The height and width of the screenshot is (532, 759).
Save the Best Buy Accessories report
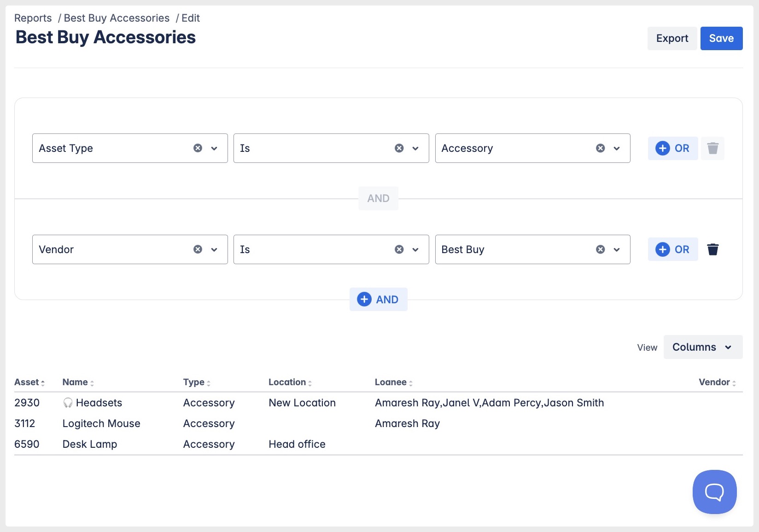tap(721, 38)
